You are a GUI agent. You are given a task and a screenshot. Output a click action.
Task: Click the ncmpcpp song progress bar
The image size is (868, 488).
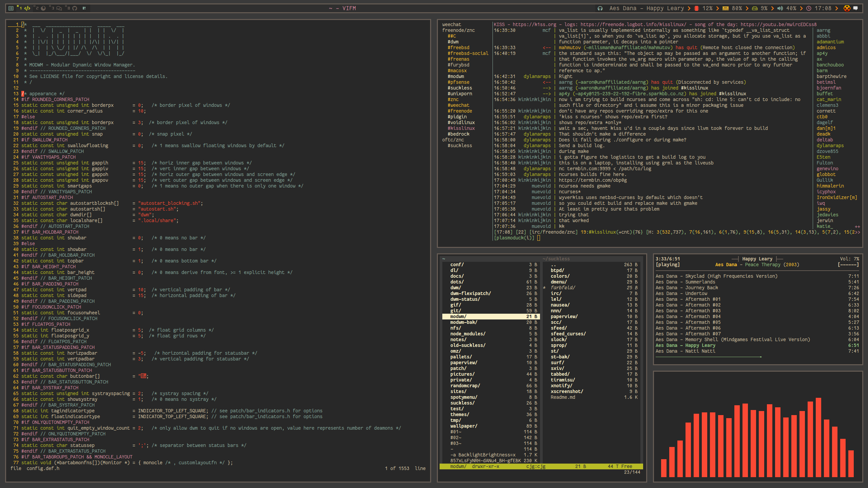click(709, 357)
